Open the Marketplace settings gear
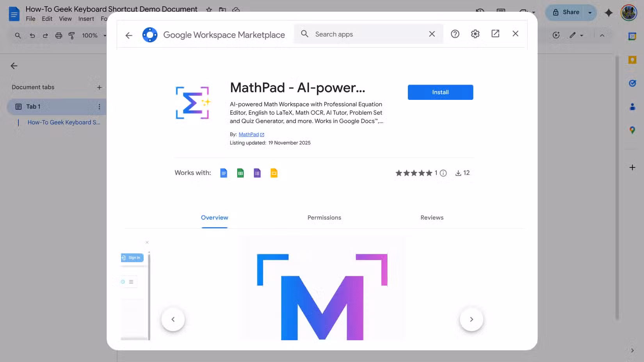 475,34
